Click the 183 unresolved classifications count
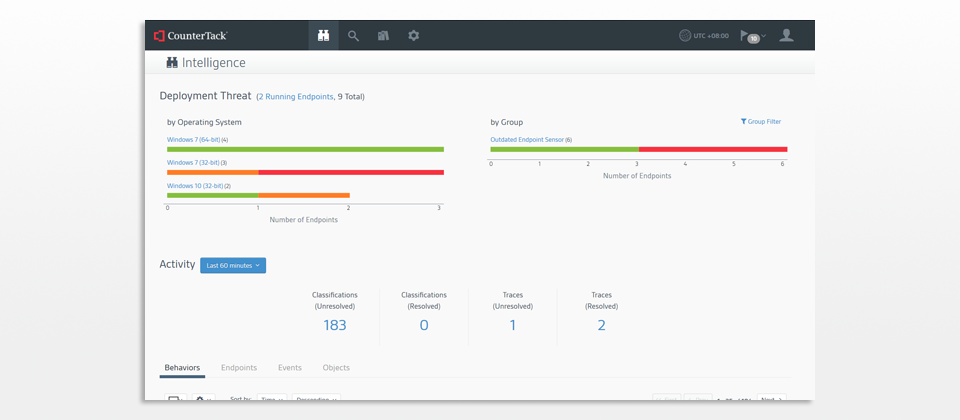The image size is (960, 420). (334, 325)
